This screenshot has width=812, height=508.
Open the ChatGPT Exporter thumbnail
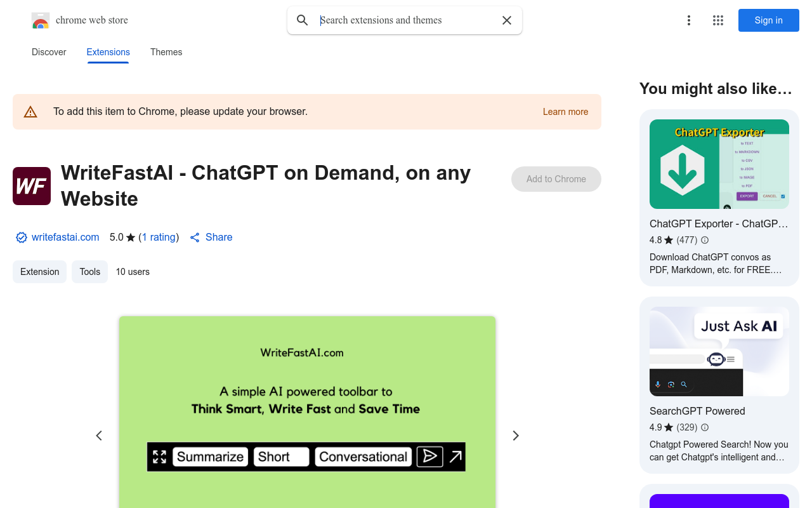pos(719,164)
